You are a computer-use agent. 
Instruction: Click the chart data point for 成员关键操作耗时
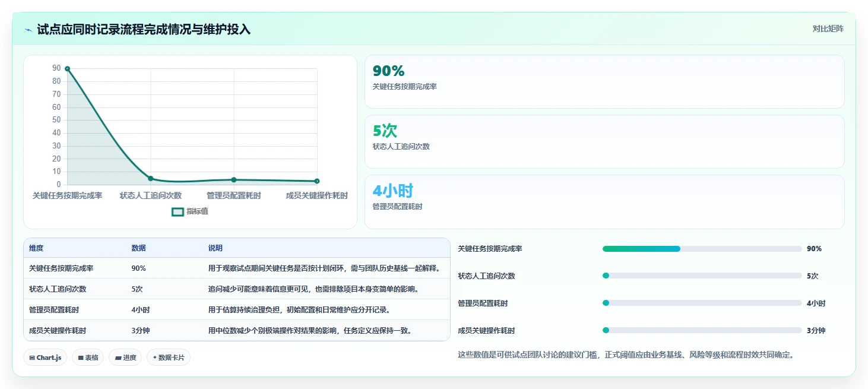[317, 181]
